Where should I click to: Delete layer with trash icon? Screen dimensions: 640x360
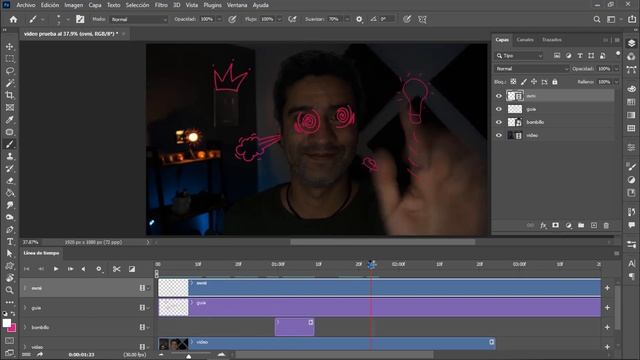click(x=606, y=225)
